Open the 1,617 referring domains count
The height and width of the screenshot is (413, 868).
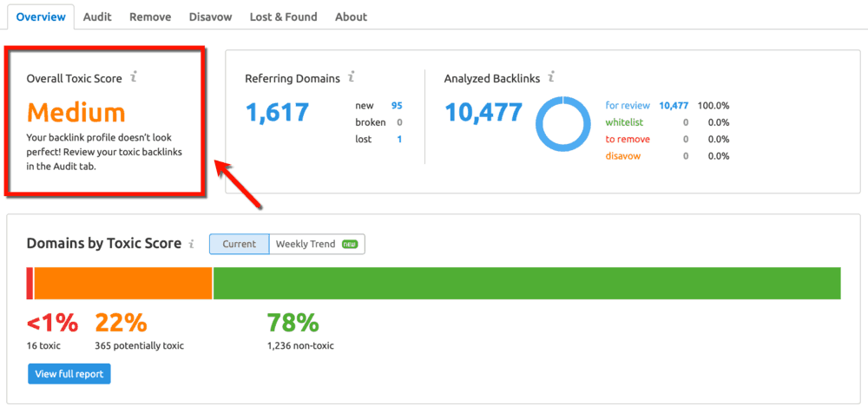click(277, 113)
